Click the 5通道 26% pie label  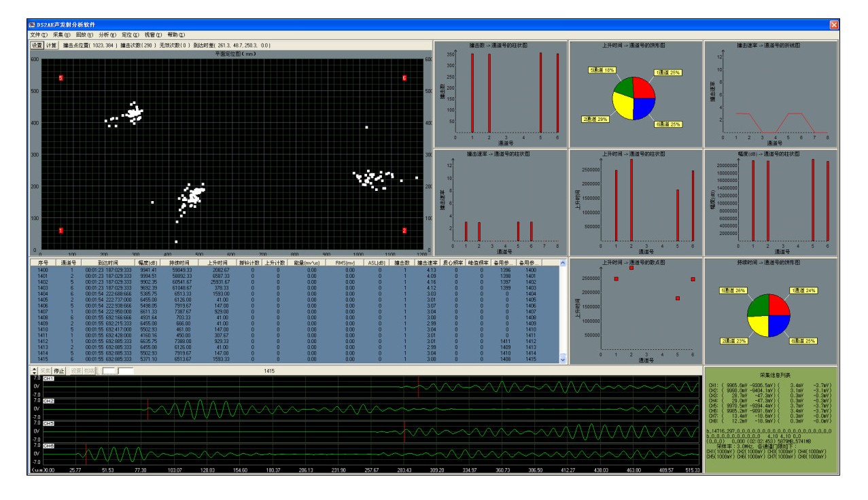(733, 291)
